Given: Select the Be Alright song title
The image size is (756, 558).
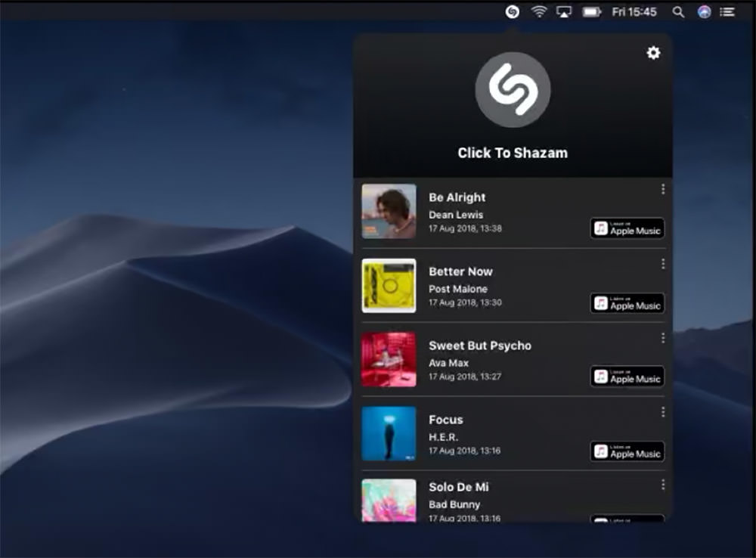Looking at the screenshot, I should coord(457,198).
